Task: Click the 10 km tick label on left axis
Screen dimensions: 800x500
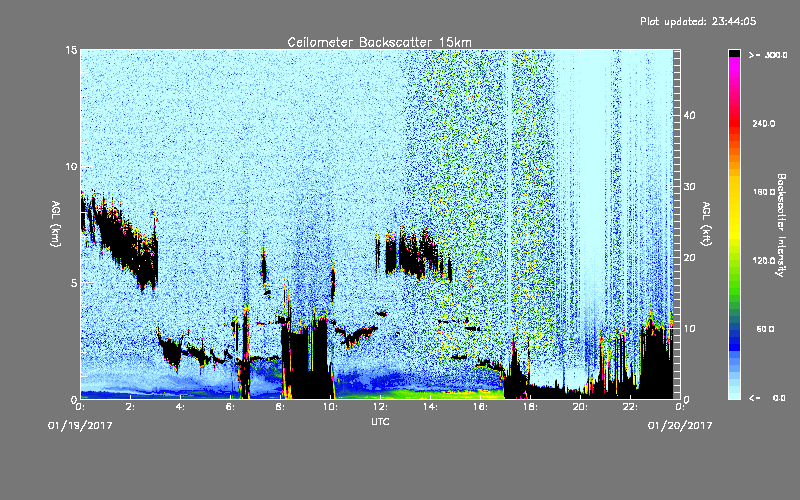Action: point(71,166)
